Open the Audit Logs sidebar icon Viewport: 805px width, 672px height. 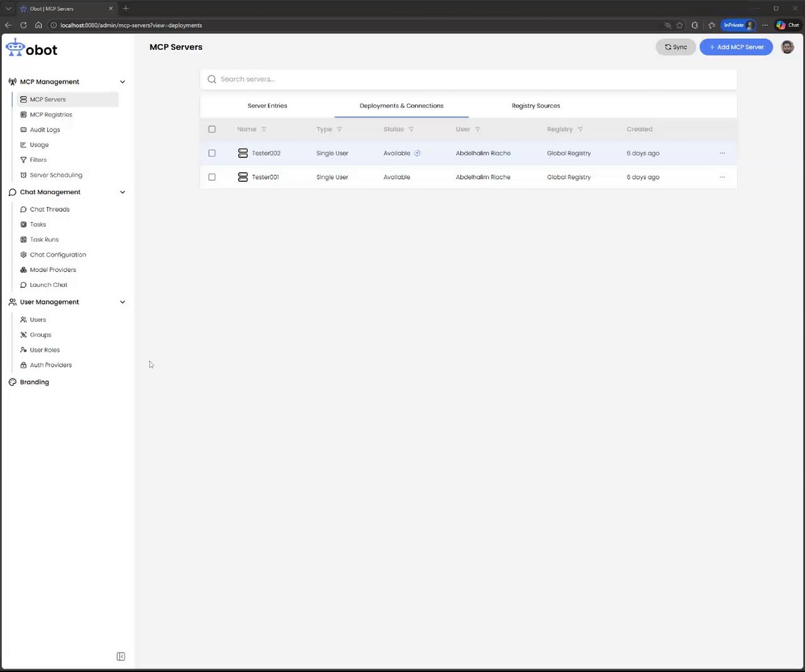point(23,130)
